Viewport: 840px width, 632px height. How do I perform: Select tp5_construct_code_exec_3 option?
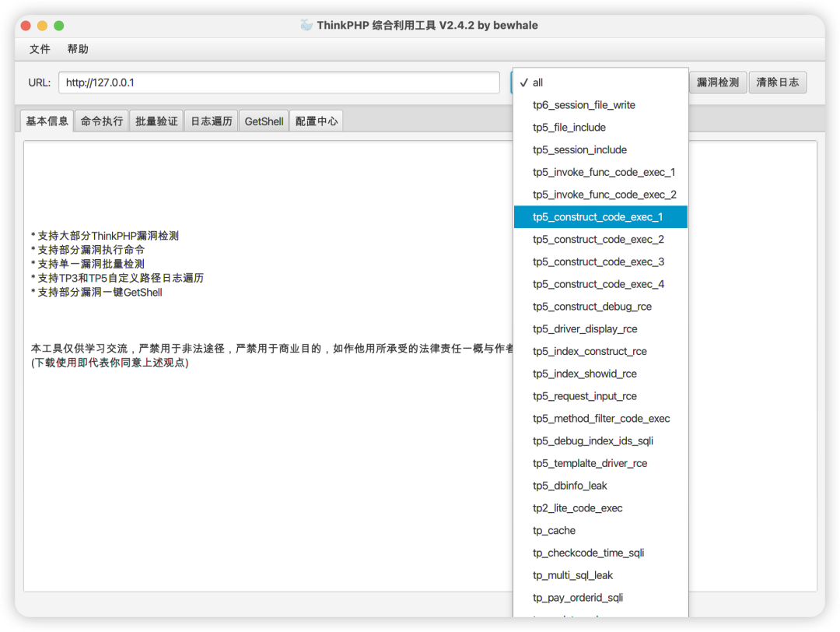(600, 262)
